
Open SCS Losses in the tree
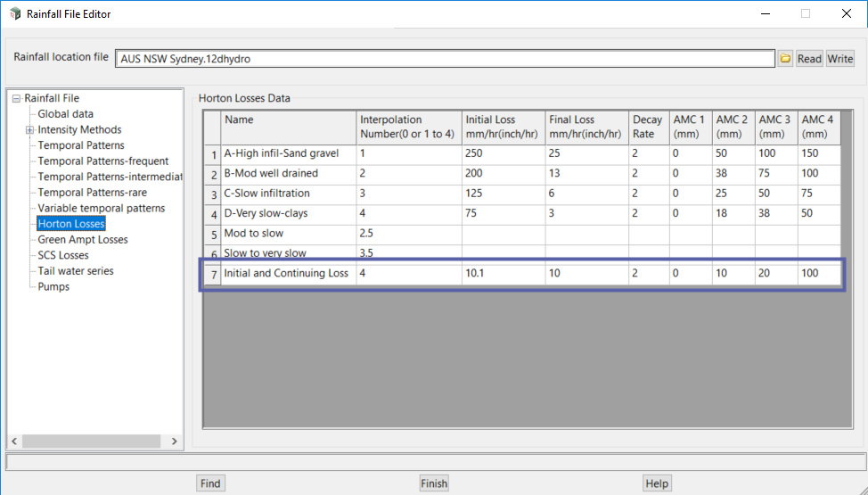tap(62, 255)
